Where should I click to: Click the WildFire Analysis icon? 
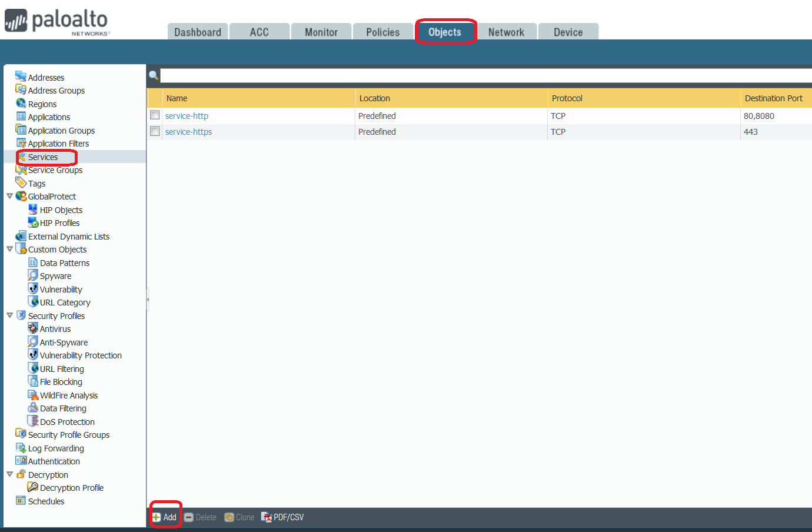[x=33, y=394]
